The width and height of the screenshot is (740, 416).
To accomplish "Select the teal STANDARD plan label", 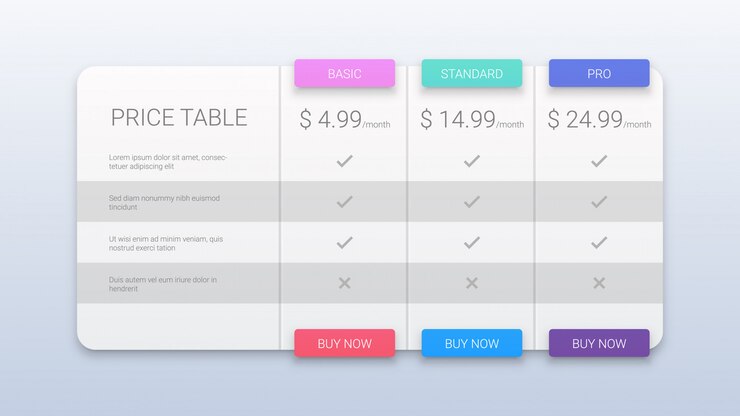I will [472, 73].
